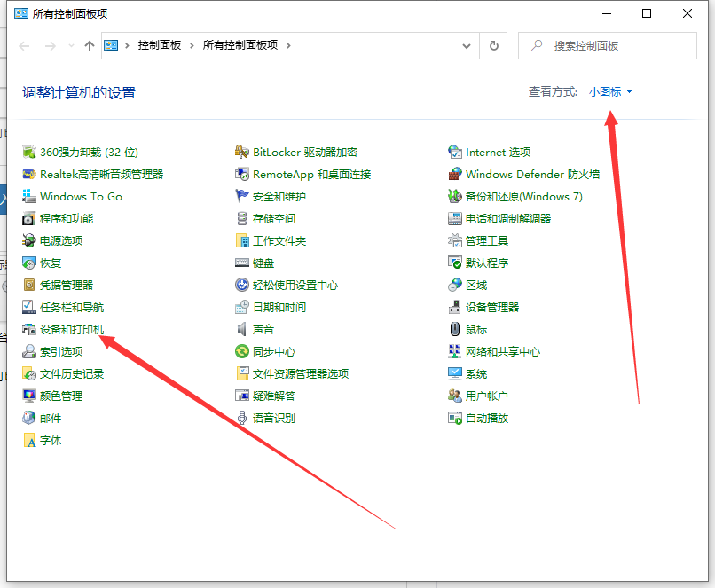
Task: Launch BitLocker 驱动器加密
Action: [290, 152]
